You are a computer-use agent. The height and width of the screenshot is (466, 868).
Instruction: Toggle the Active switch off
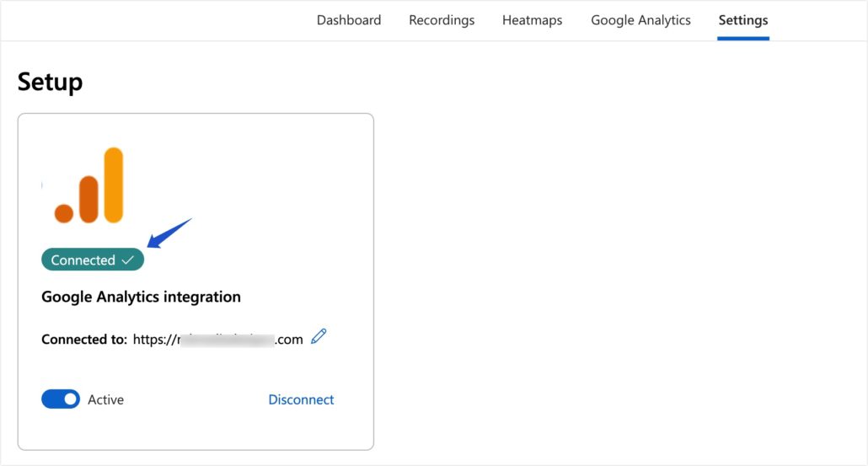61,399
